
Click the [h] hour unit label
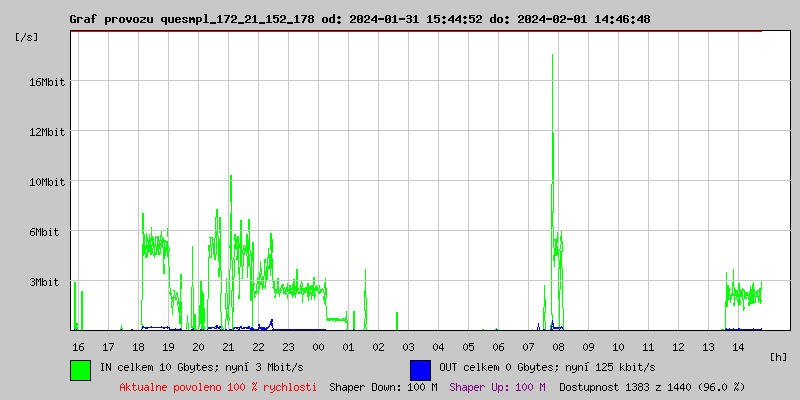(779, 357)
